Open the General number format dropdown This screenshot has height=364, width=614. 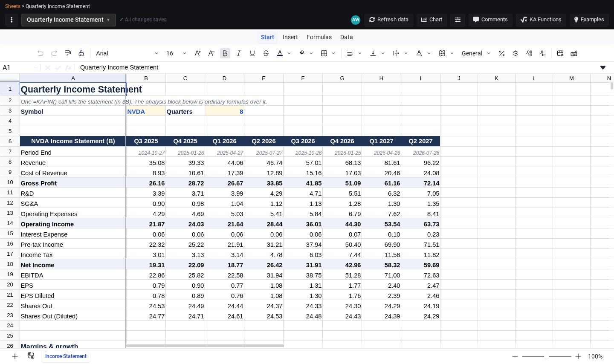(x=476, y=53)
